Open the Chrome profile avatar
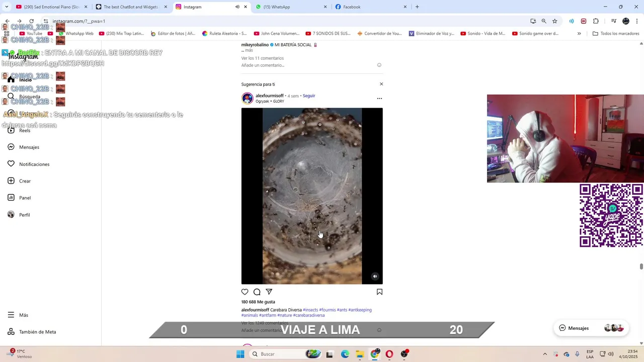 point(626,21)
